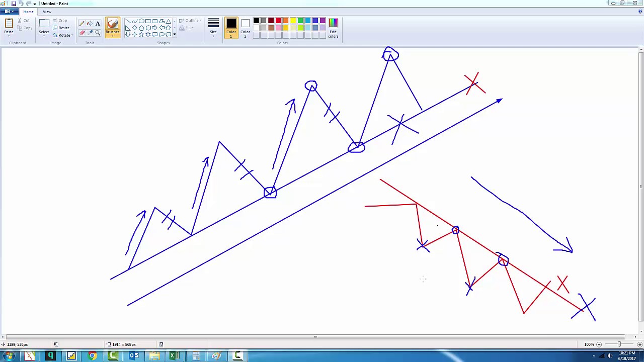Click the volume speaker tray icon

pyautogui.click(x=610, y=356)
